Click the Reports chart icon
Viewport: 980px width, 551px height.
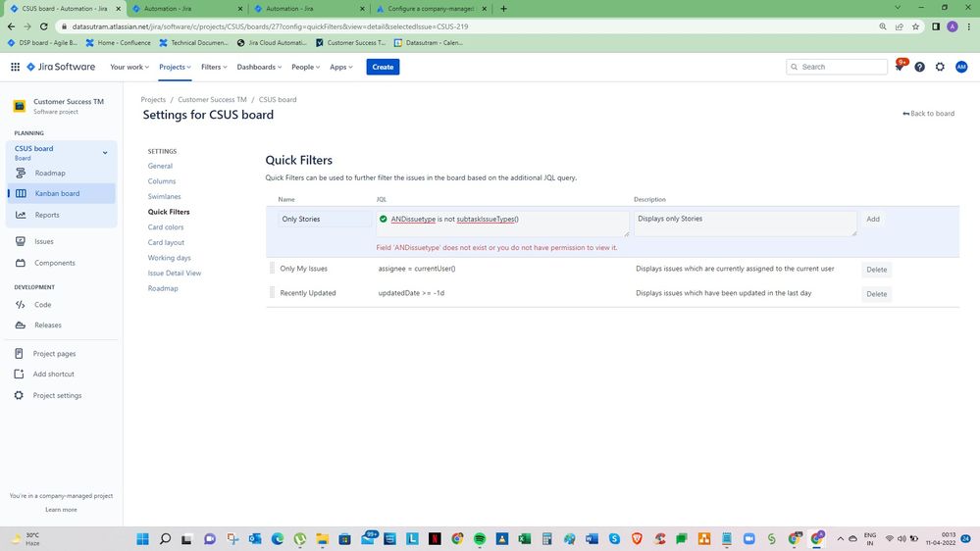(21, 215)
